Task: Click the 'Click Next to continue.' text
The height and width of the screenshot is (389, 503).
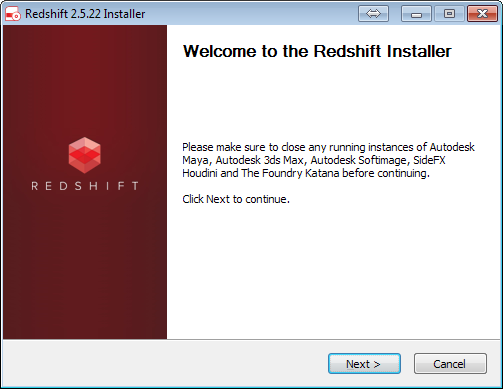Action: [x=236, y=199]
